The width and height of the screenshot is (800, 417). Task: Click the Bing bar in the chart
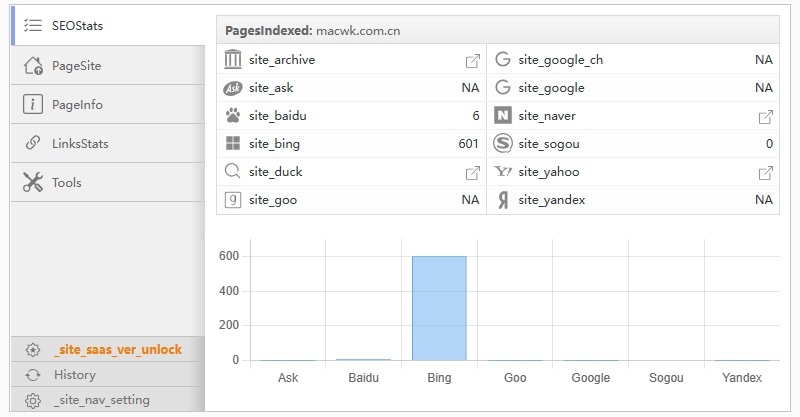tap(439, 308)
